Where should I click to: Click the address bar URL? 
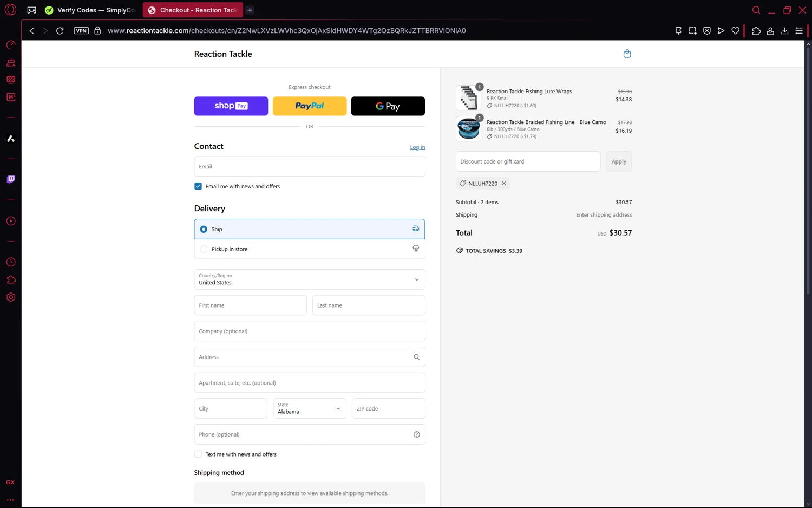[x=286, y=31]
